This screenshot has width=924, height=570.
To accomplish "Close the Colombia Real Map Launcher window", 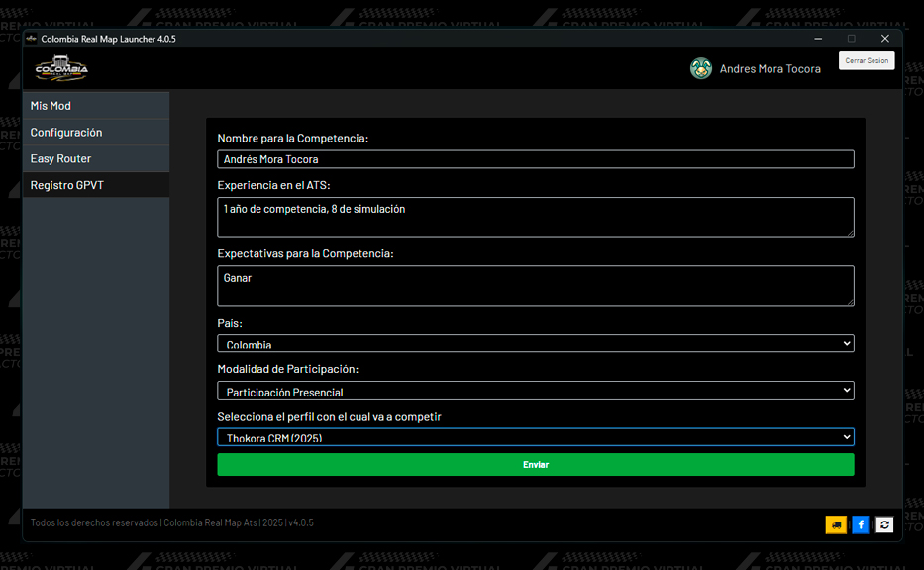I will tap(885, 39).
